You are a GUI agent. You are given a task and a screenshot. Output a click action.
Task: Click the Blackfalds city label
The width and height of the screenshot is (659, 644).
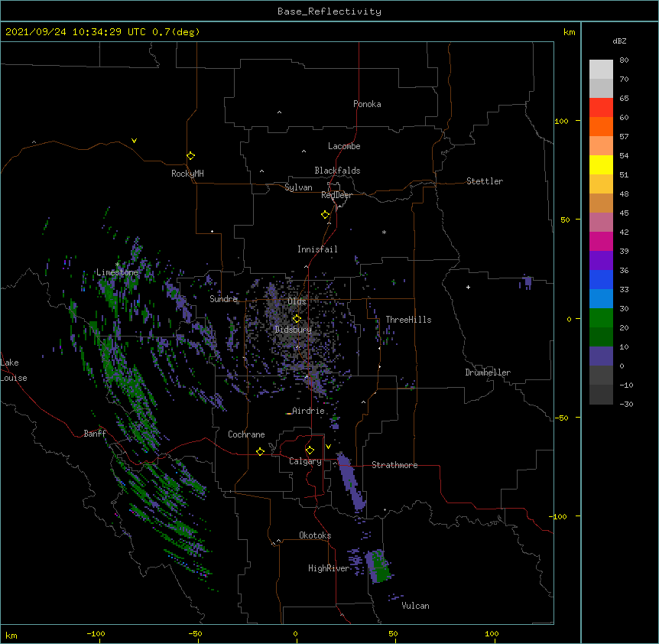coord(337,171)
